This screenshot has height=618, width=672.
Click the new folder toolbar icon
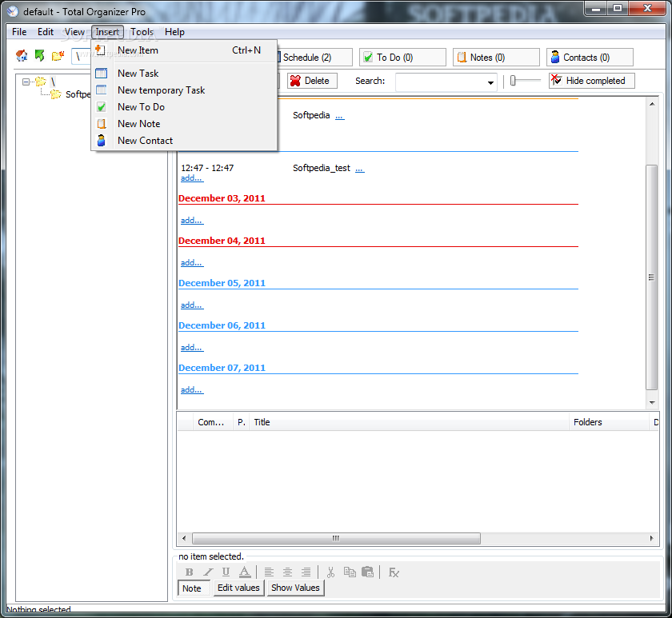click(x=58, y=56)
